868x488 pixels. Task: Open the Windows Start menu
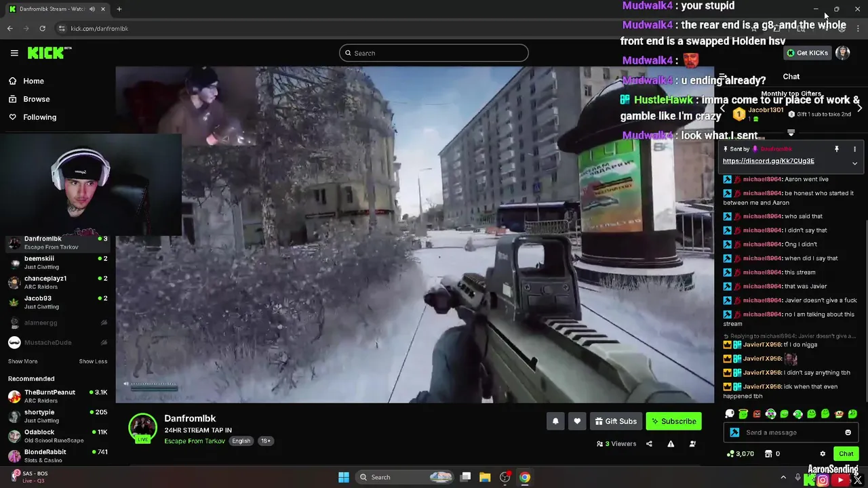344,477
